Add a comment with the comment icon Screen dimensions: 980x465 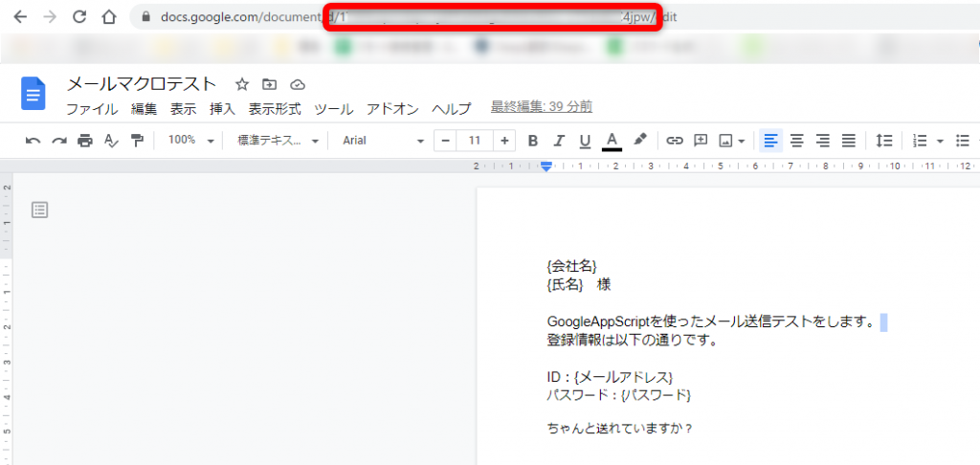click(701, 141)
